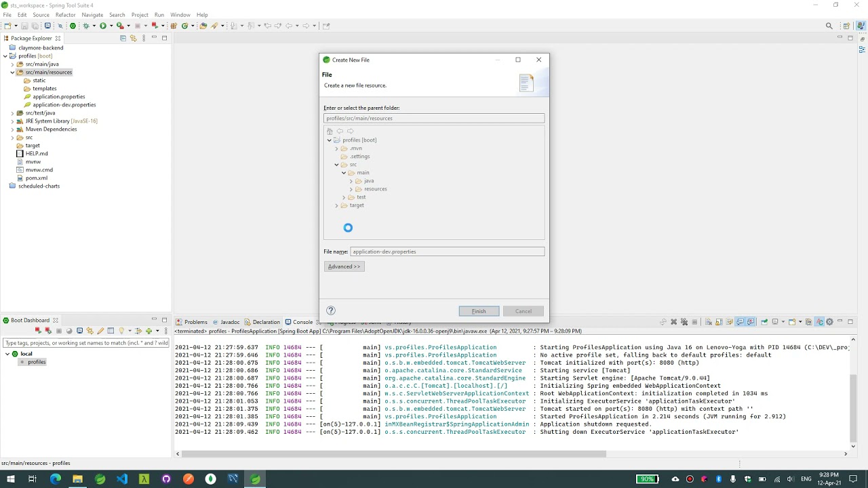Toggle Link with Editor in Package Explorer
This screenshot has width=868, height=488.
(x=133, y=38)
